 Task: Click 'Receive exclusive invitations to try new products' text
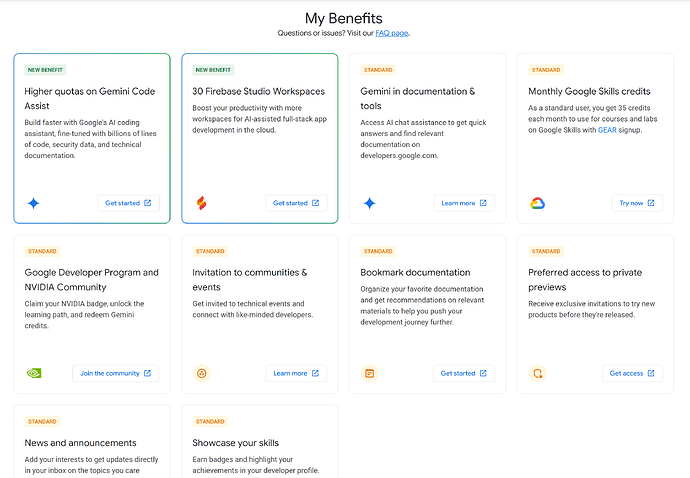pos(591,309)
